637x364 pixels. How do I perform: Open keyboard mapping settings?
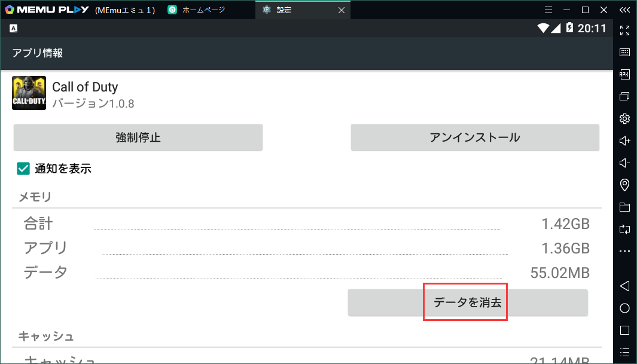tap(624, 52)
